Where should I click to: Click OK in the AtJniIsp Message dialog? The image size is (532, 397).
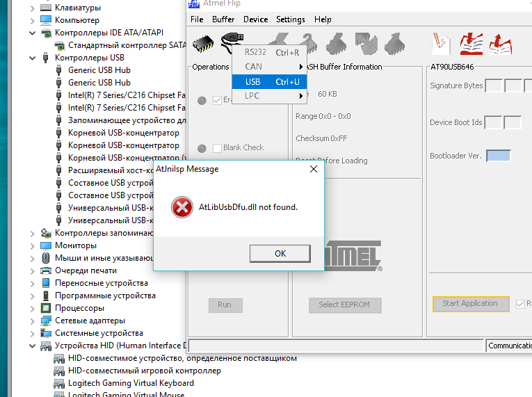[x=280, y=254]
